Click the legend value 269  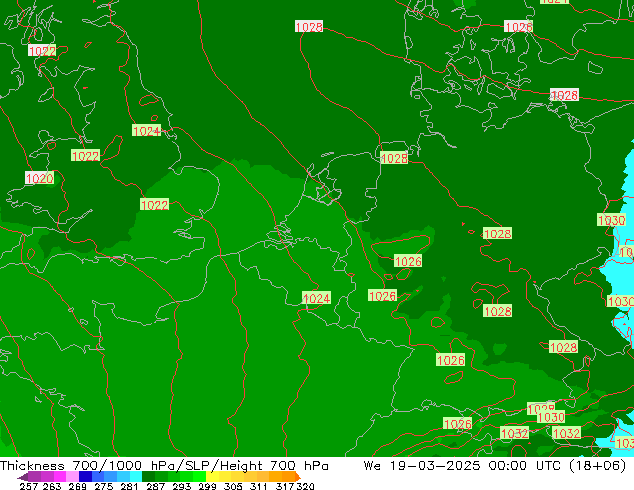click(x=77, y=486)
